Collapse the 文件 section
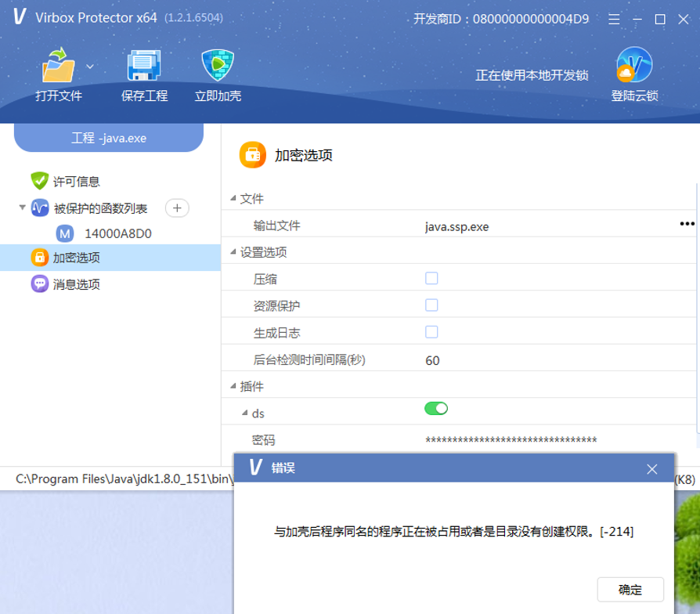The height and width of the screenshot is (614, 700). pos(233,198)
